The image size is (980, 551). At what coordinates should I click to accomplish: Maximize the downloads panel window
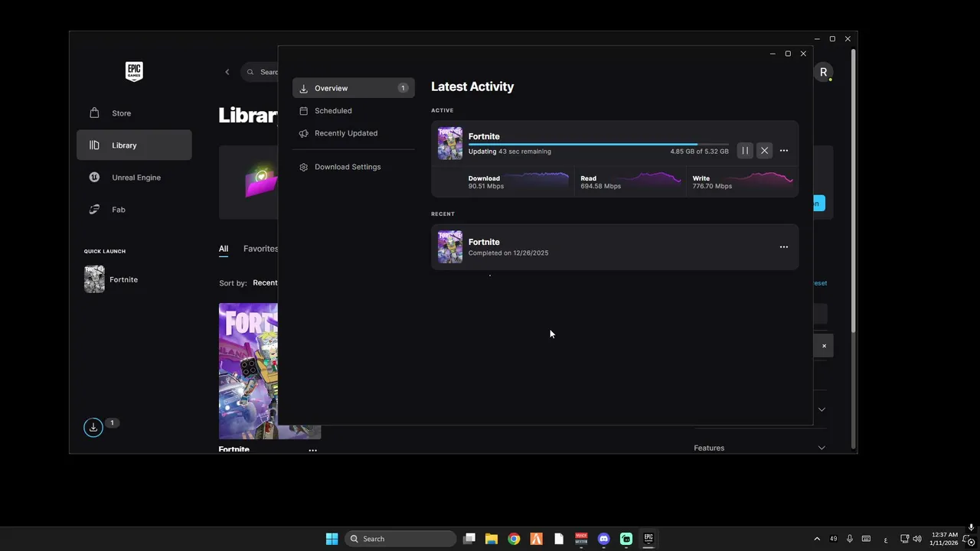[x=788, y=54]
